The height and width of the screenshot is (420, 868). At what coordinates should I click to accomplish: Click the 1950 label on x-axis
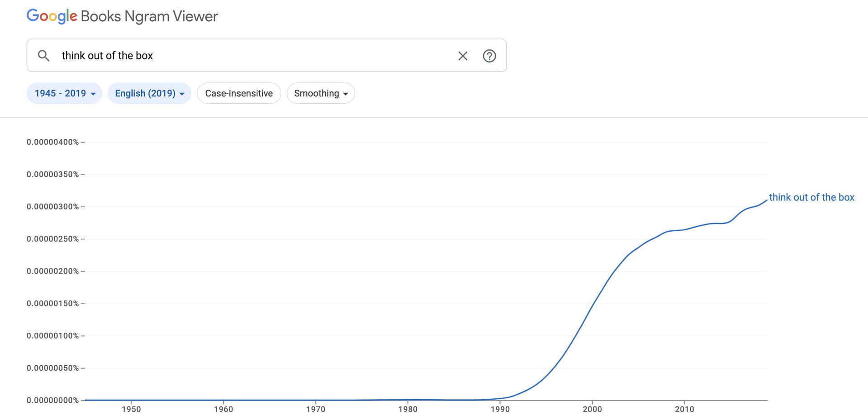click(x=131, y=409)
